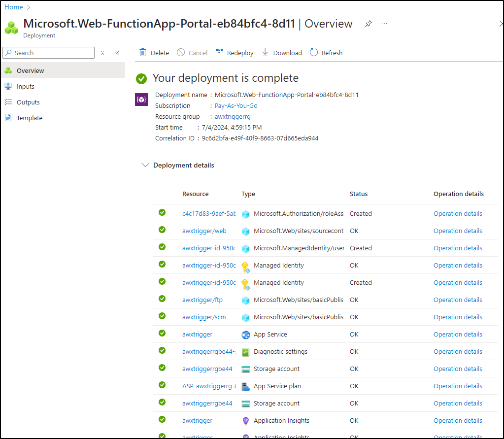The width and height of the screenshot is (504, 439).
Task: Open Operation details for App Service plan row
Action: tap(458, 386)
